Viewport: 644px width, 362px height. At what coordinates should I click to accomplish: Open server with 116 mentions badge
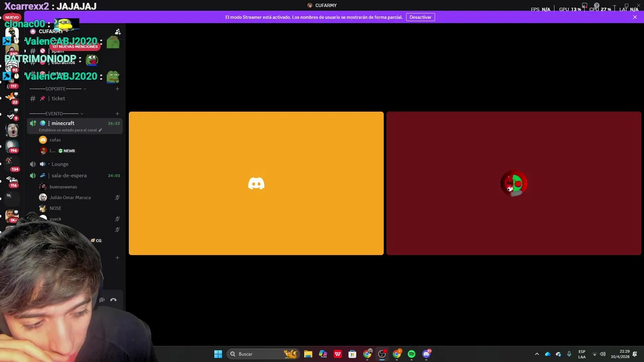[x=12, y=180]
